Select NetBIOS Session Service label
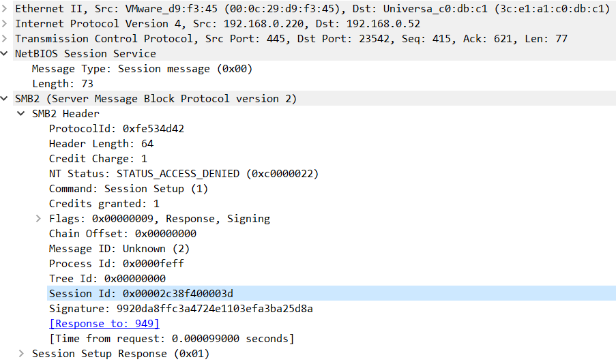616x364 pixels. 85,53
